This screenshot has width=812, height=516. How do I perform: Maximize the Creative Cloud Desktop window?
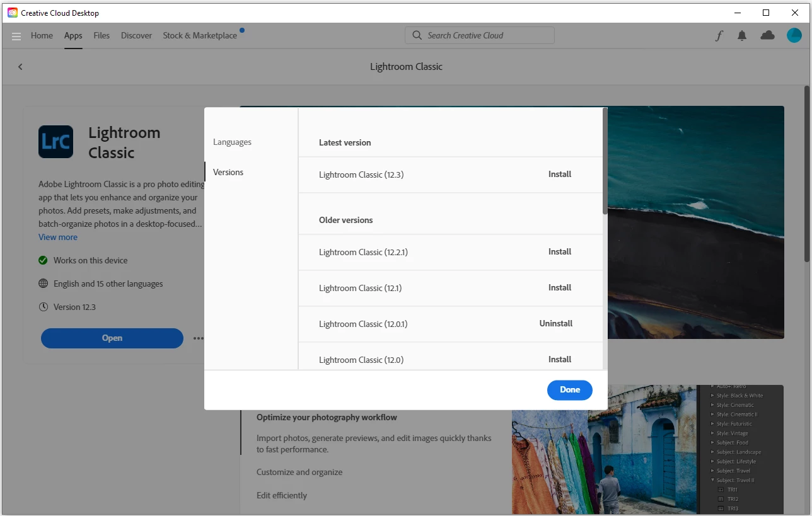point(766,13)
